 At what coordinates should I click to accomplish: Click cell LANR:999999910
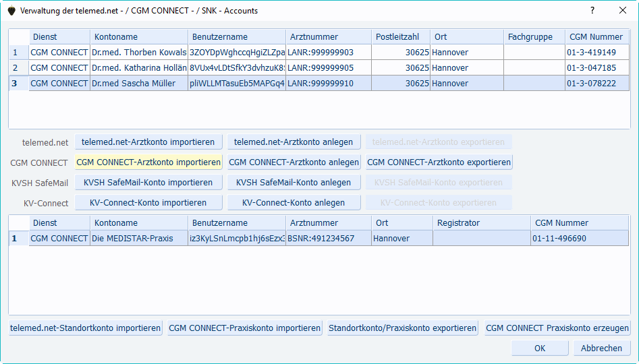click(x=329, y=83)
